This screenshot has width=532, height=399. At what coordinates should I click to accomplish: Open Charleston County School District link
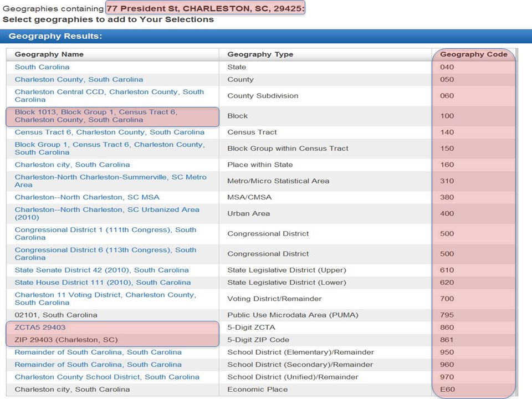coord(107,377)
